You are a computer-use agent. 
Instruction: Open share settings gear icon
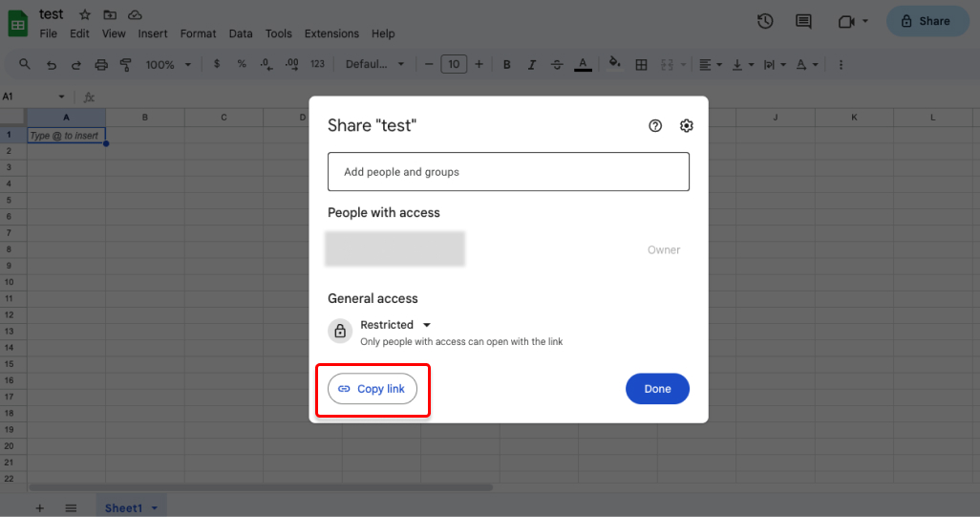pyautogui.click(x=686, y=125)
